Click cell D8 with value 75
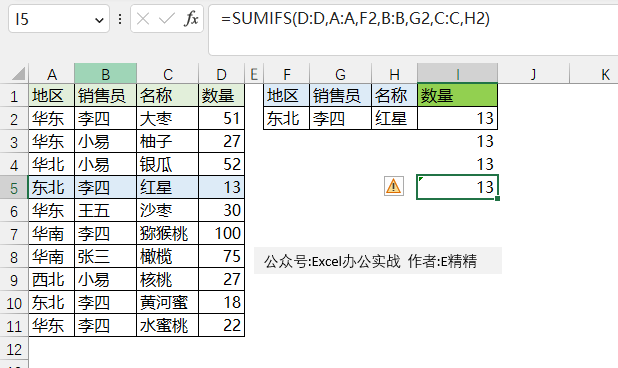 pyautogui.click(x=222, y=256)
